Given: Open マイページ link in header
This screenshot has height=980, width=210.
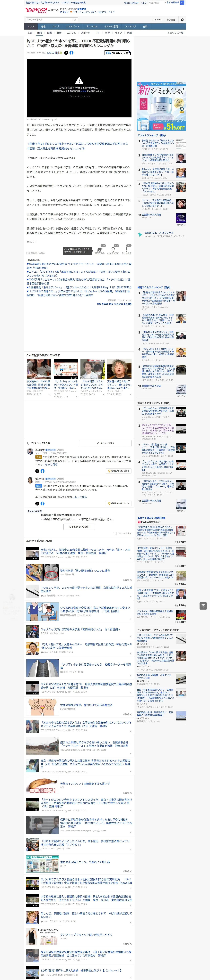Looking at the screenshot, I should pos(157,19).
